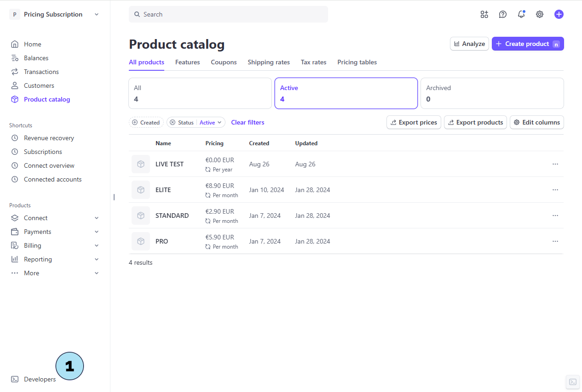Viewport: 582px width, 392px height.
Task: Open the Pricing Subscription account switcher
Action: 54,14
